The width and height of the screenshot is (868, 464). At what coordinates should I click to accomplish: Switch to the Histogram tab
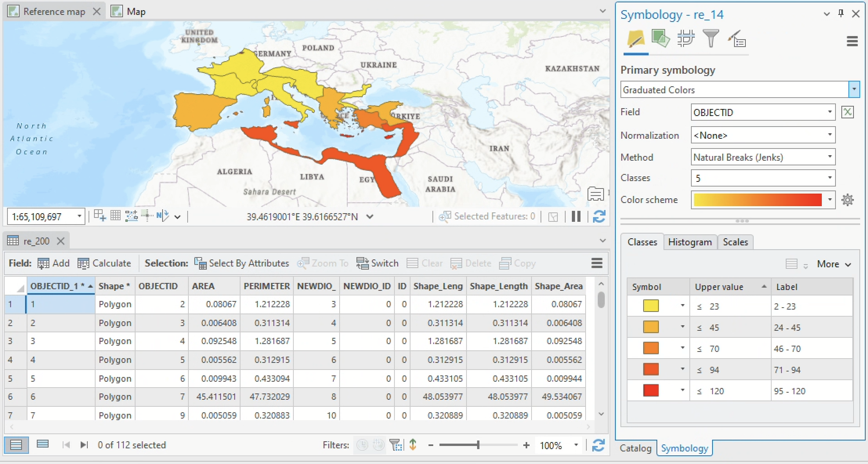pos(690,242)
